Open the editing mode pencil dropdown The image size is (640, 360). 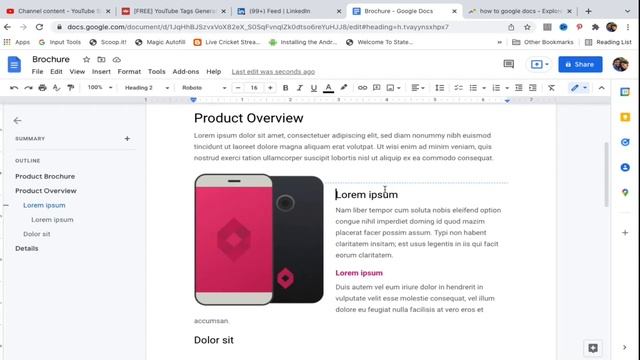tap(579, 88)
